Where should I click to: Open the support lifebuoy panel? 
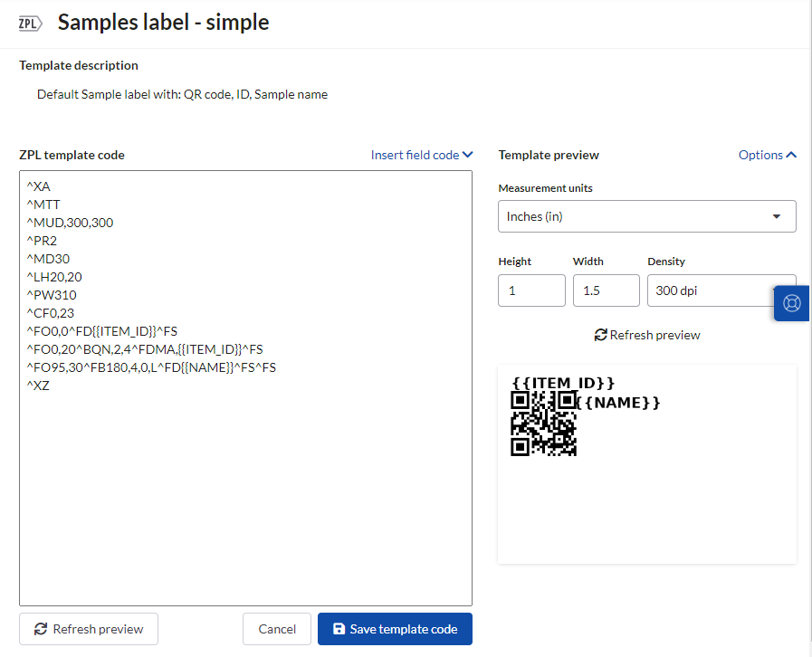[791, 303]
